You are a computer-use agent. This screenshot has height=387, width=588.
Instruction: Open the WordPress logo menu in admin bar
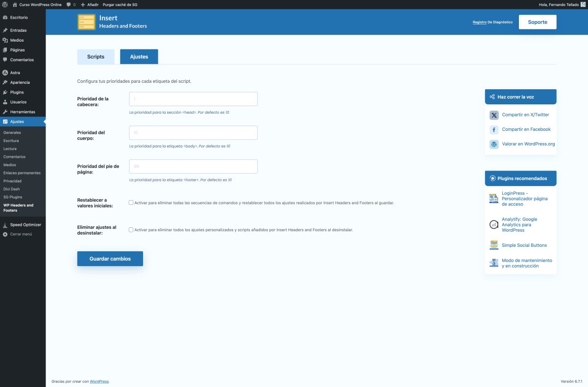5,4
